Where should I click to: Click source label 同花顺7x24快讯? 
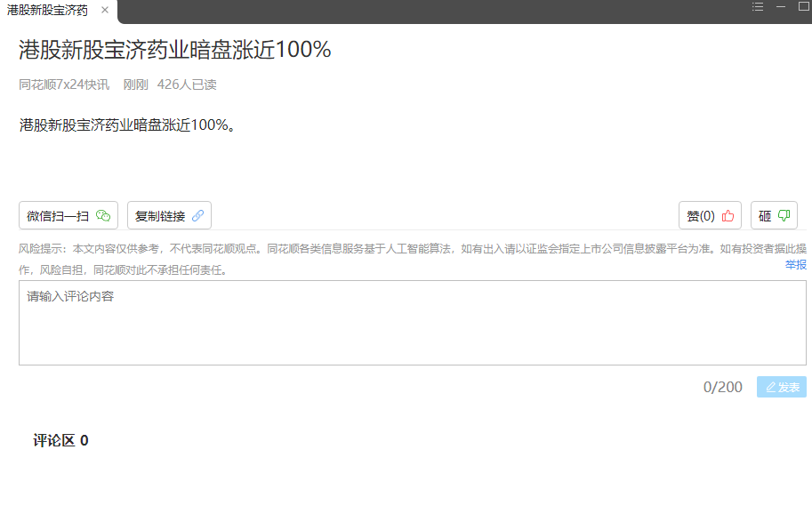coord(64,84)
